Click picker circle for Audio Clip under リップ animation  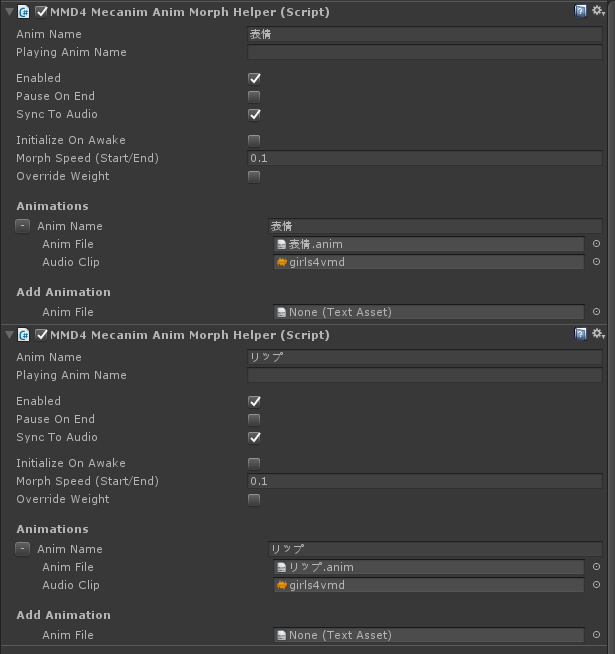(597, 585)
